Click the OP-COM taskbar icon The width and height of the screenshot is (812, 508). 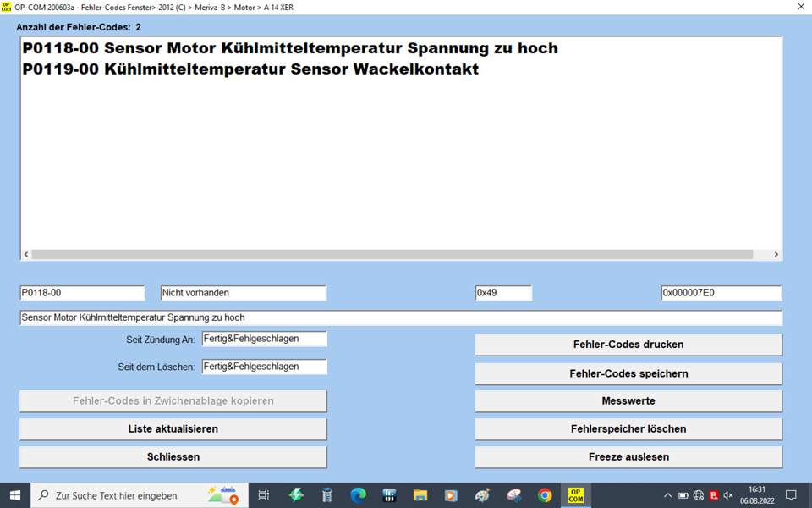[x=575, y=495]
